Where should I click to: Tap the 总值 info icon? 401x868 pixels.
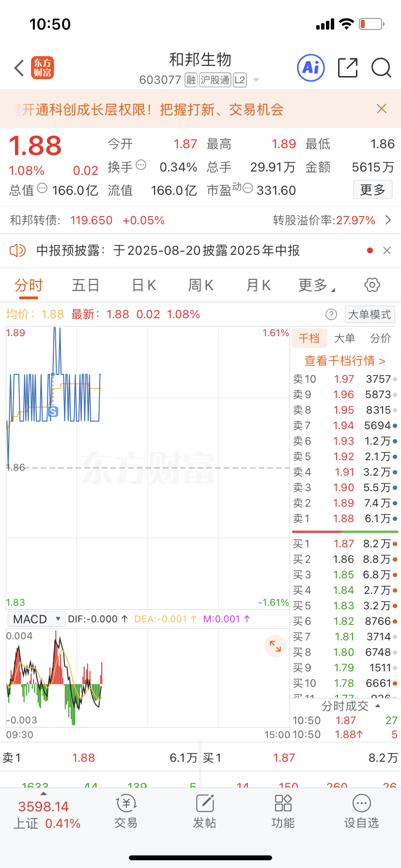tap(42, 188)
